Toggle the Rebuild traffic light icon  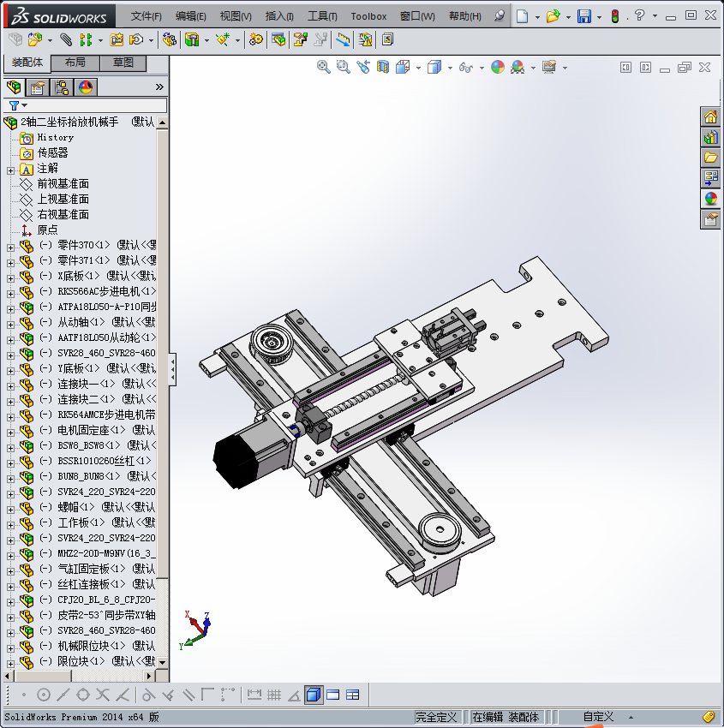pos(615,16)
